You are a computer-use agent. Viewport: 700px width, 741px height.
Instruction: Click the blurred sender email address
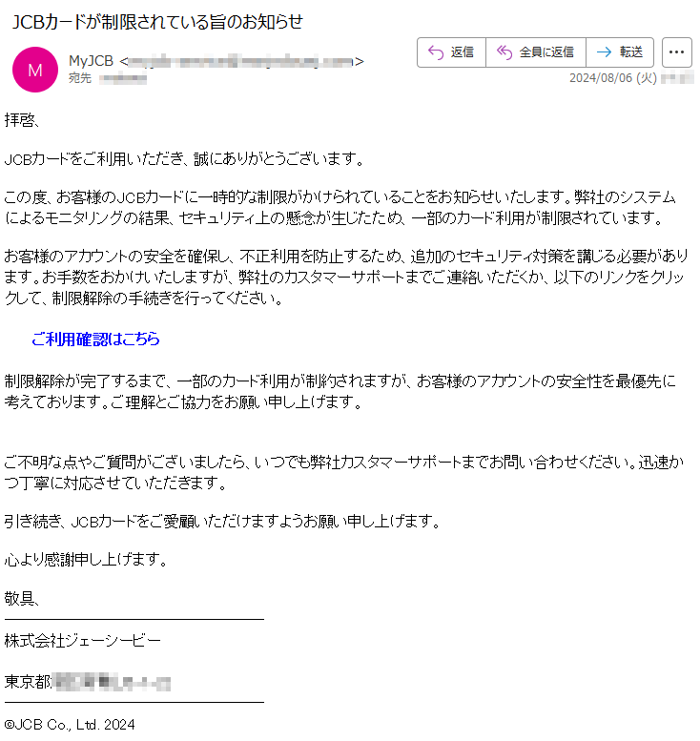[241, 61]
